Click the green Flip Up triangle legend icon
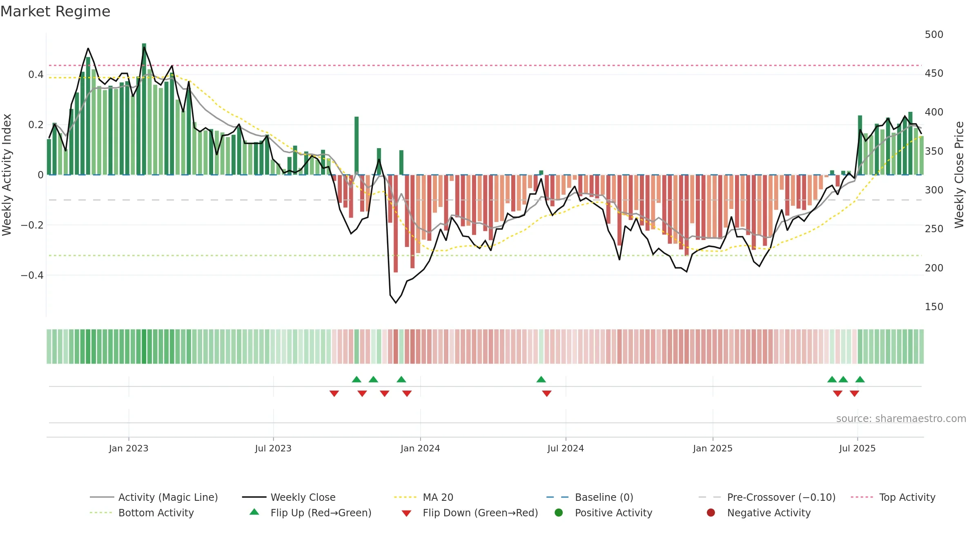 pyautogui.click(x=254, y=512)
